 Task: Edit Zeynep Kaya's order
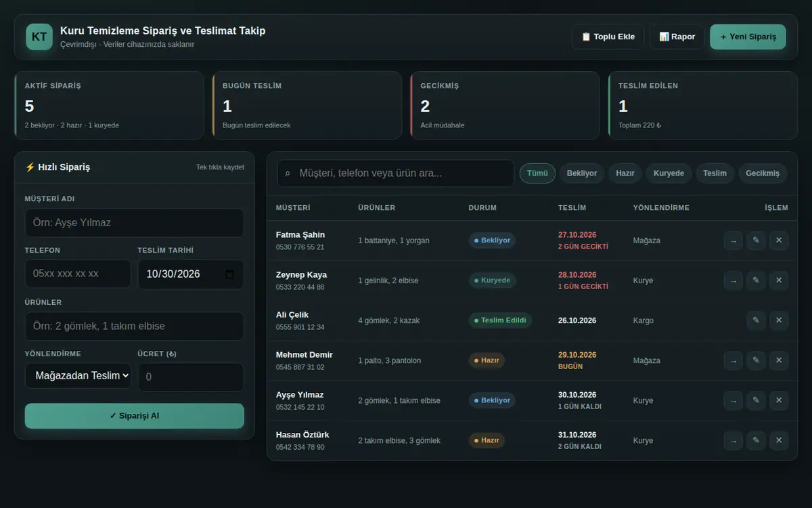point(756,280)
